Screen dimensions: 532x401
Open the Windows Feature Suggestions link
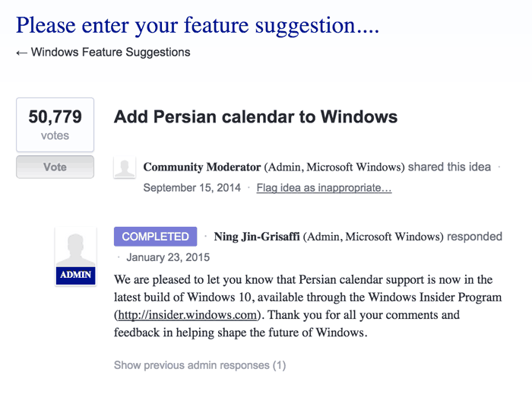(x=111, y=53)
